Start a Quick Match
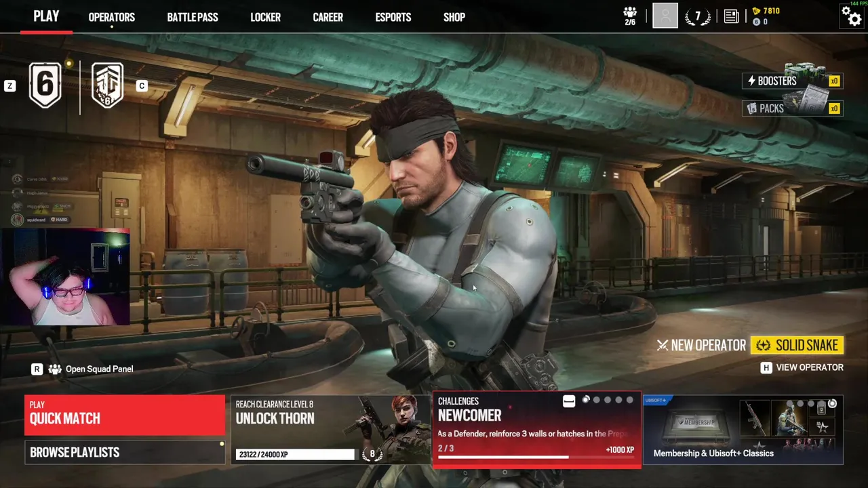 pos(125,415)
